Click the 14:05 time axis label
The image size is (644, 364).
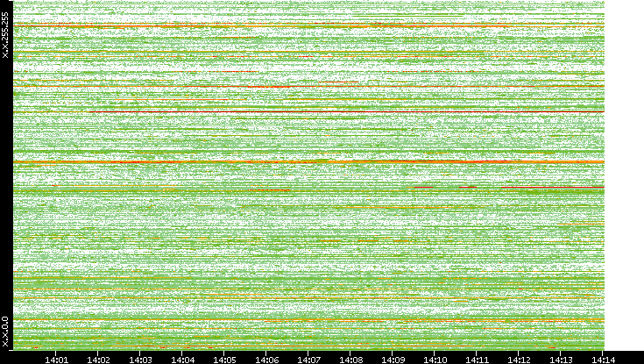click(224, 360)
